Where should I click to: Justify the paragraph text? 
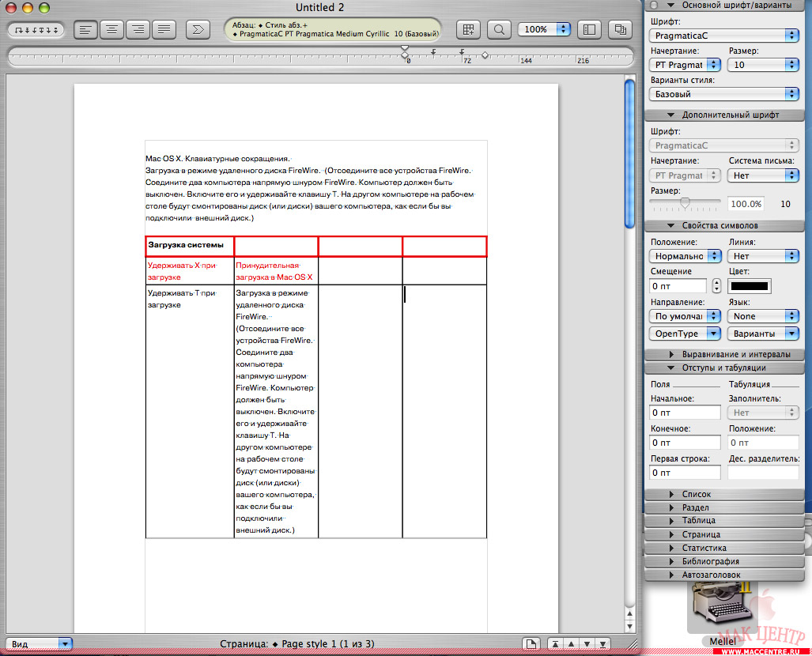[164, 29]
